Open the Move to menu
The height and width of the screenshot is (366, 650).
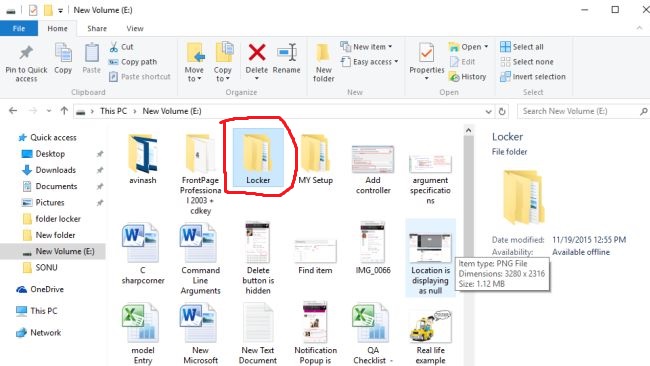coord(194,62)
